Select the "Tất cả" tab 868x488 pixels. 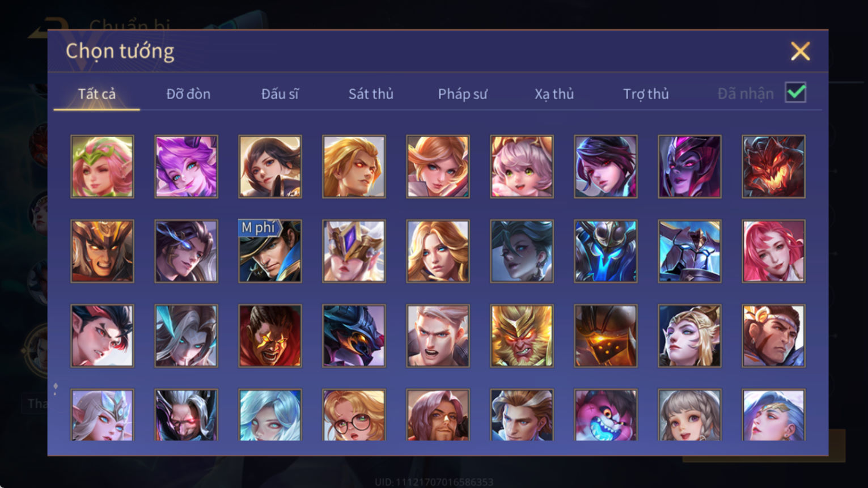[x=96, y=94]
